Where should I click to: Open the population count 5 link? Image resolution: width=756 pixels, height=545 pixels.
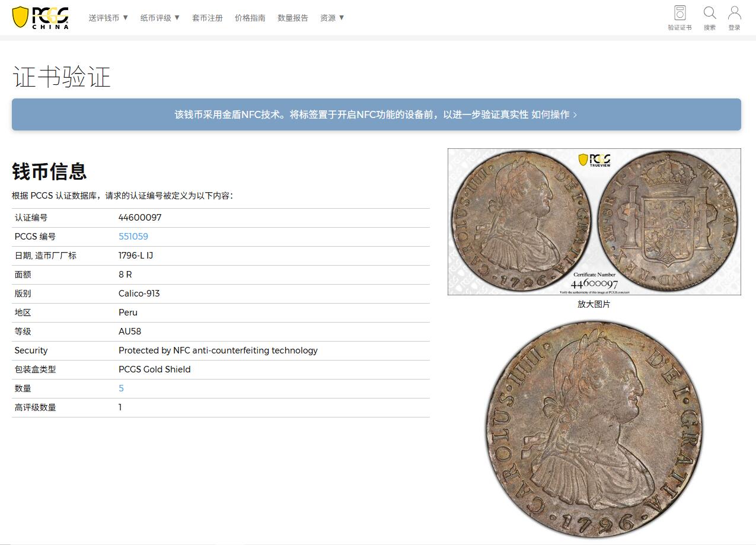pos(121,388)
